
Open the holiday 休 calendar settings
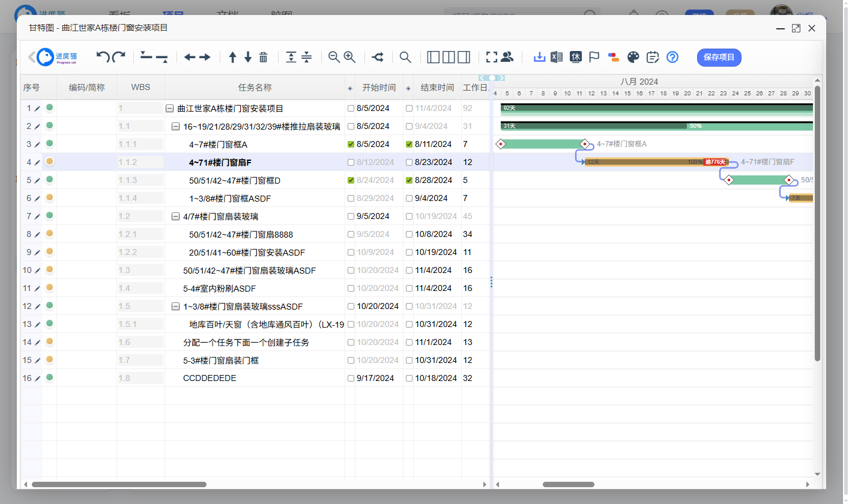pyautogui.click(x=576, y=57)
